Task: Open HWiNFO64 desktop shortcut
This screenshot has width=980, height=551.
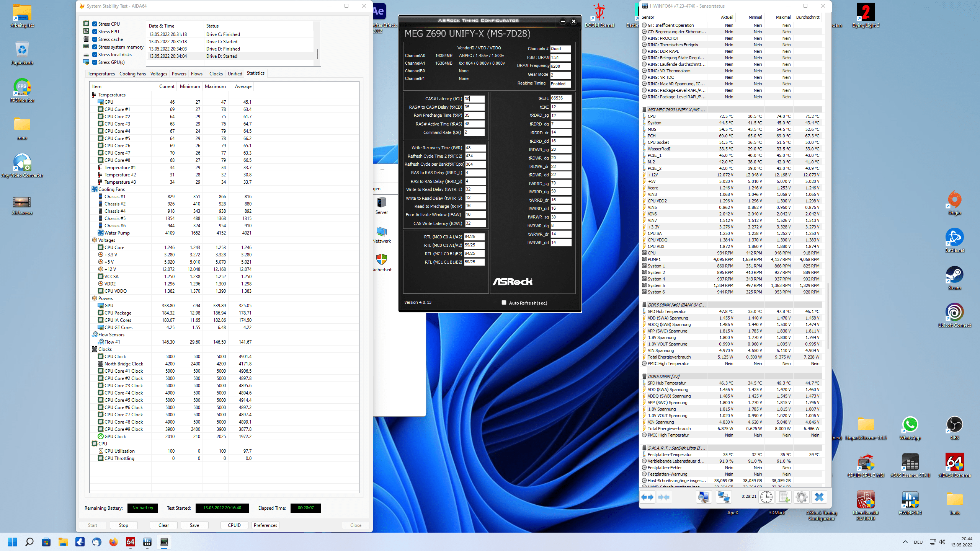Action: click(910, 503)
